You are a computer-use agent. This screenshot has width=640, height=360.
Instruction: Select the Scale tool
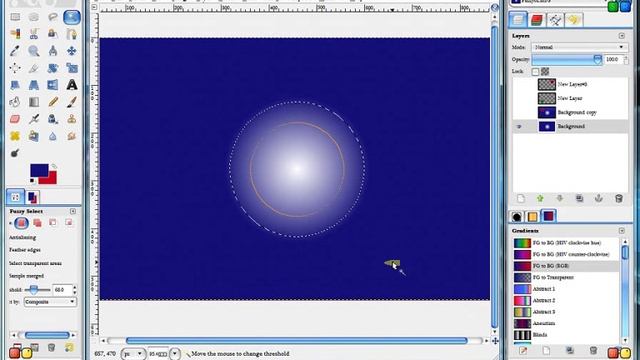coord(72,68)
